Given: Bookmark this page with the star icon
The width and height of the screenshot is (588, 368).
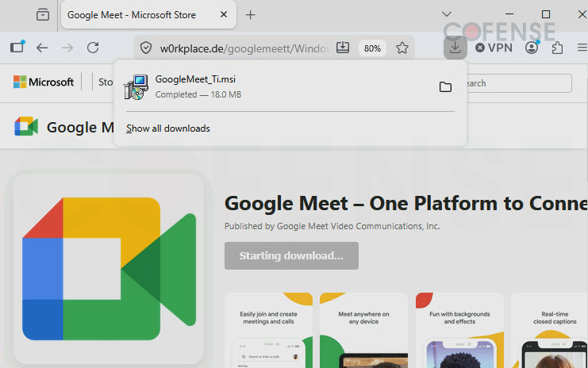Looking at the screenshot, I should coord(402,48).
